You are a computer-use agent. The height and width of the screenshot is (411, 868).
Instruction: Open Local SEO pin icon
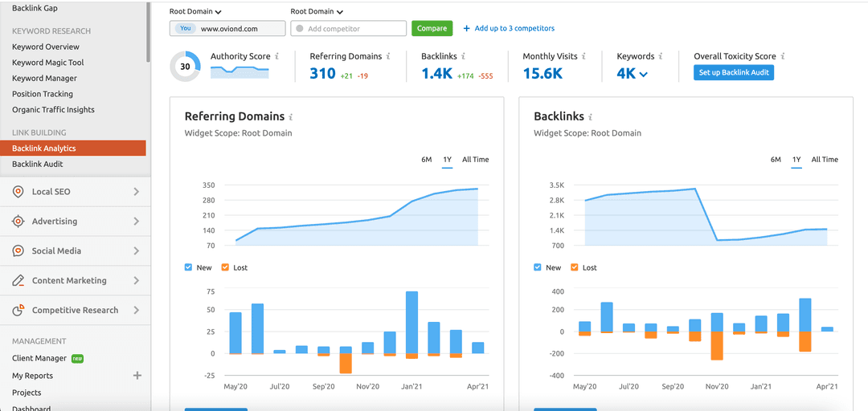pos(18,192)
